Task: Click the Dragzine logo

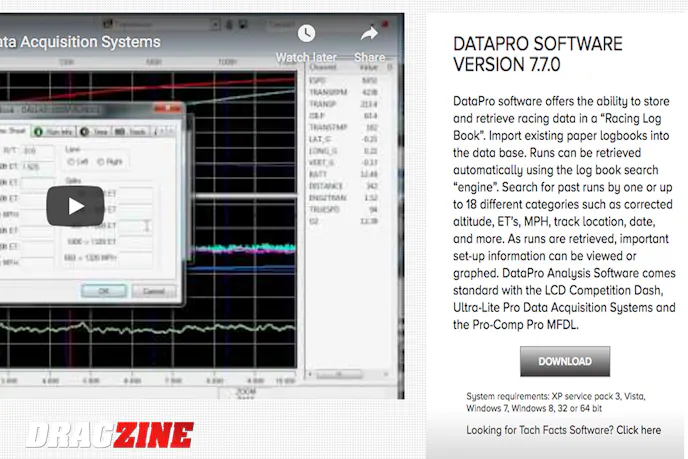Action: pos(110,436)
